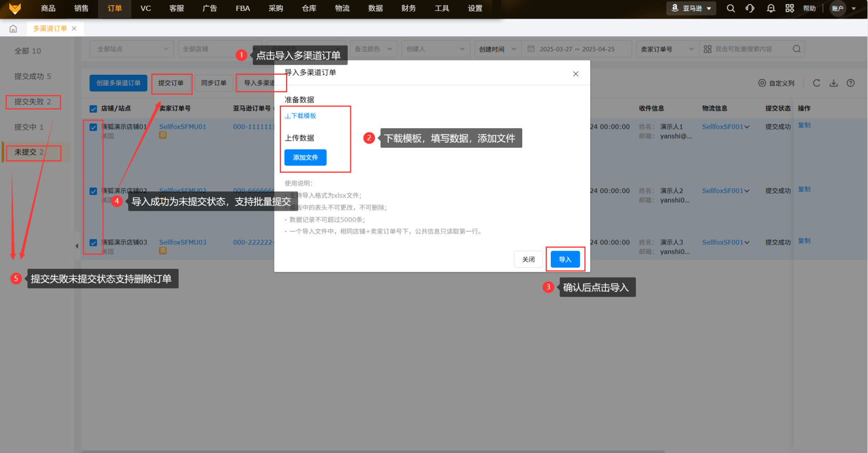
Task: Open the 广告 menu
Action: click(210, 8)
